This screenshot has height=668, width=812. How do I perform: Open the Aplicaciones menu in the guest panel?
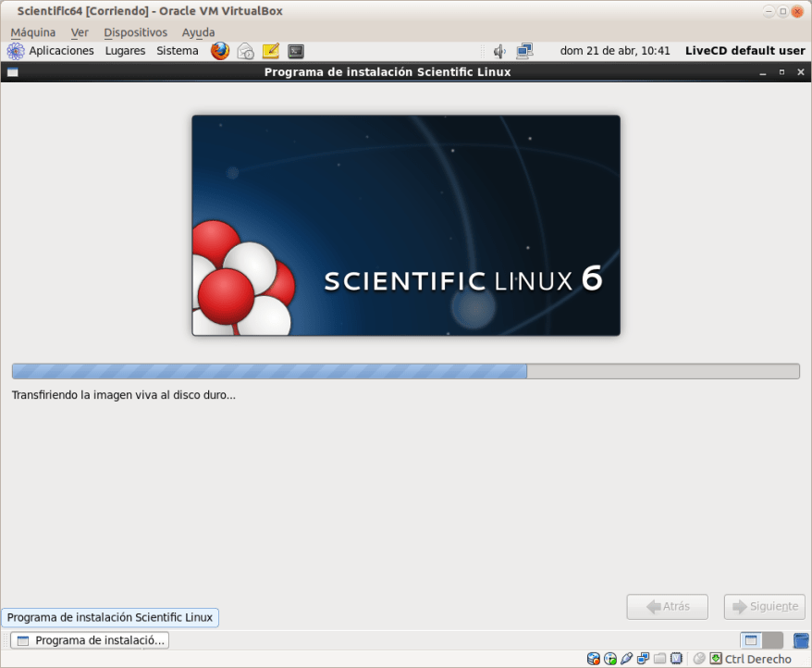click(64, 51)
